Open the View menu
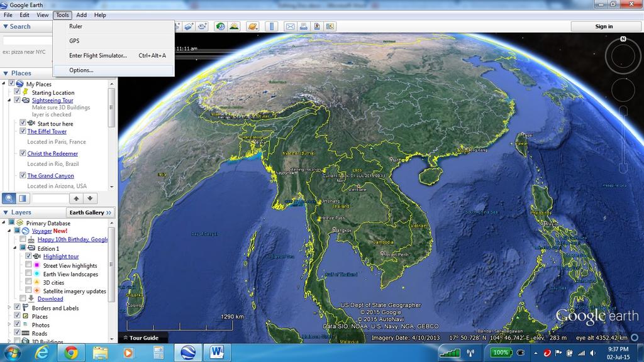Screen dimensions: 644x362 point(42,15)
